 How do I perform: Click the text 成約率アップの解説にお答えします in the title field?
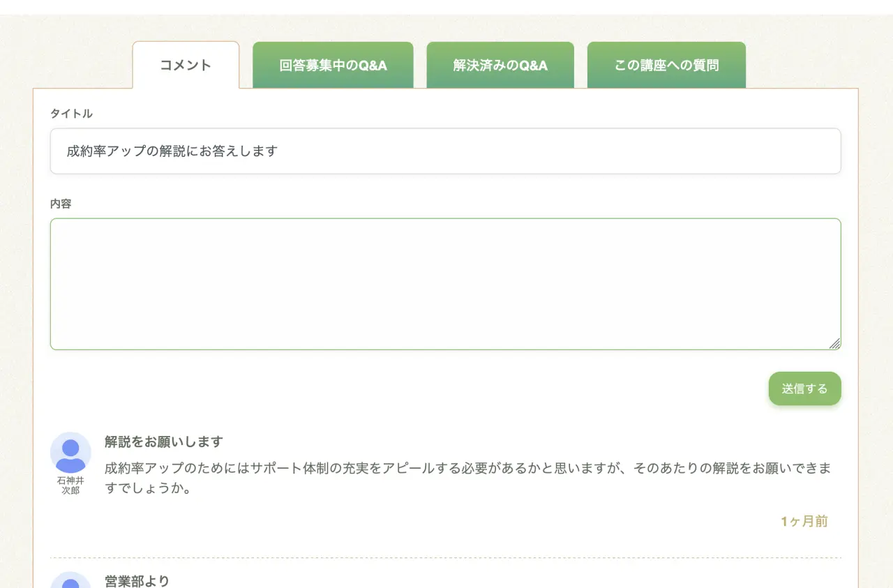172,151
